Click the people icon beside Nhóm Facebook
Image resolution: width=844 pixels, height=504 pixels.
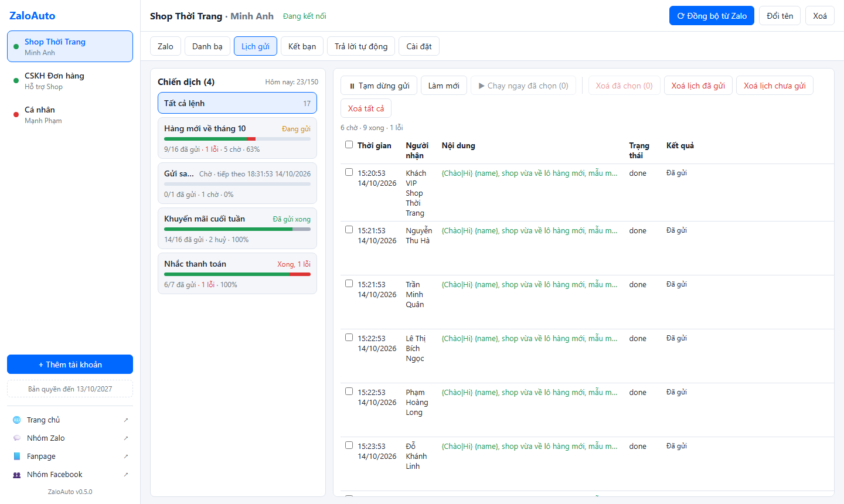tap(16, 475)
